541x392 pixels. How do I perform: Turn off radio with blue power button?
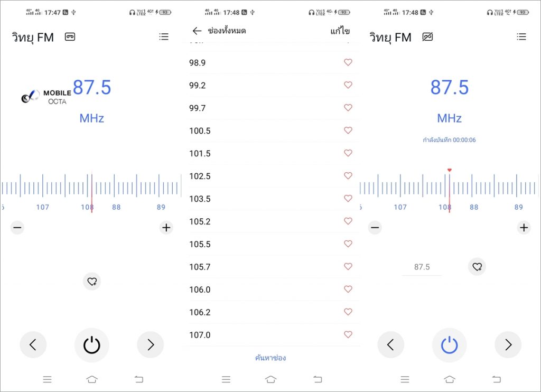point(449,345)
